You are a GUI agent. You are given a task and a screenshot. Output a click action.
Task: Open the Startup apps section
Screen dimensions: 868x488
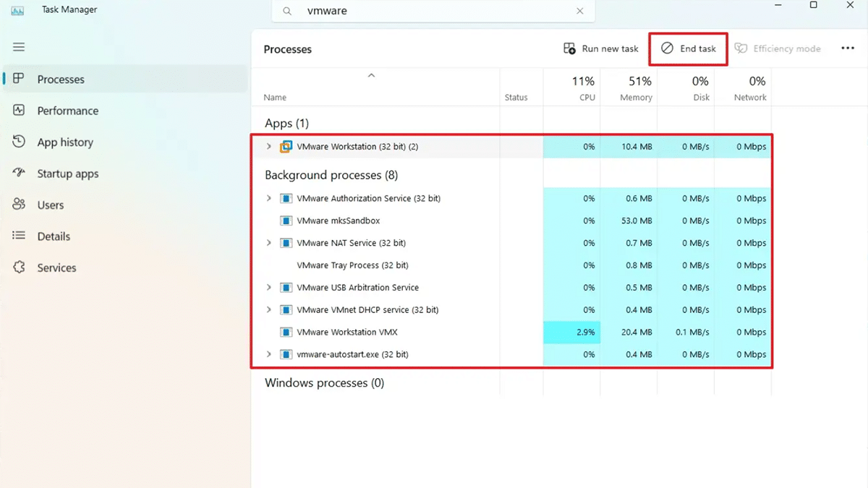(69, 174)
